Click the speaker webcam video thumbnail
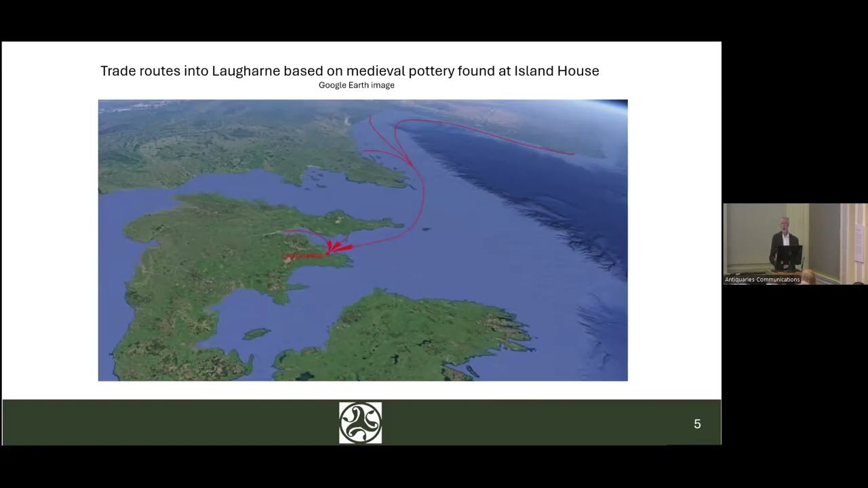 (795, 244)
